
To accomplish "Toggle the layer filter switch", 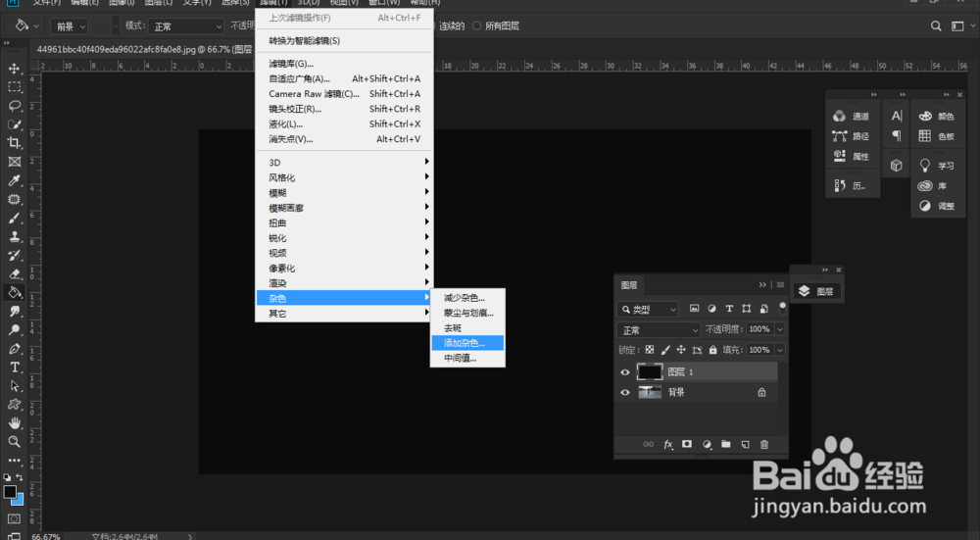I will coord(782,308).
